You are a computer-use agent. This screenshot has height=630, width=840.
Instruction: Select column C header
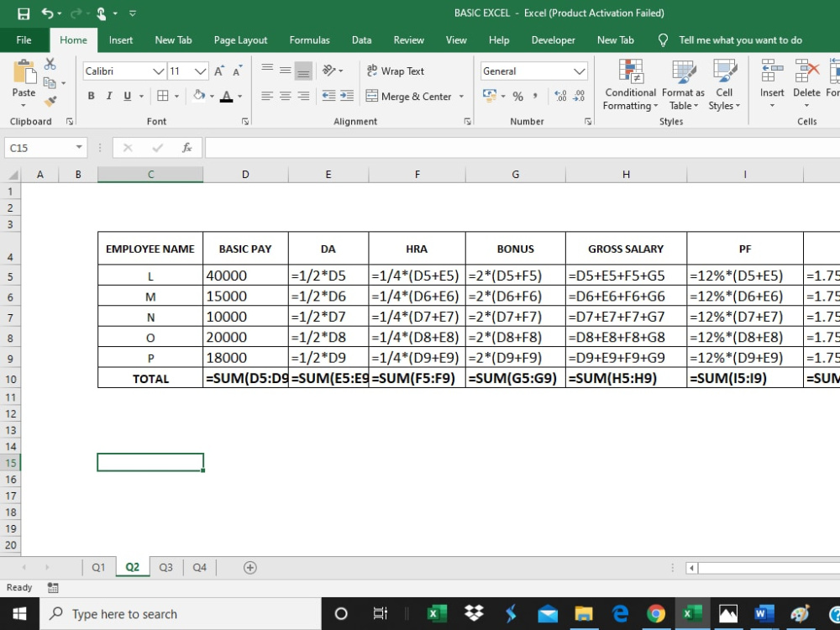(150, 174)
